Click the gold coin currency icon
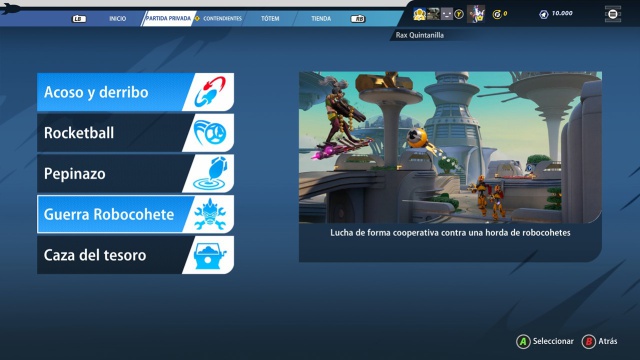This screenshot has height=360, width=640. point(497,15)
